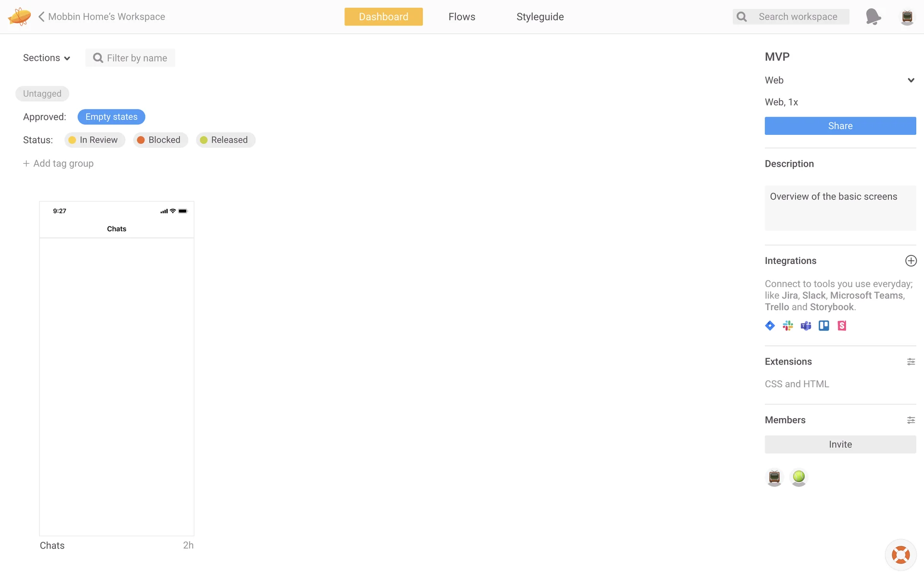
Task: Switch to the Flows tab
Action: (x=462, y=17)
